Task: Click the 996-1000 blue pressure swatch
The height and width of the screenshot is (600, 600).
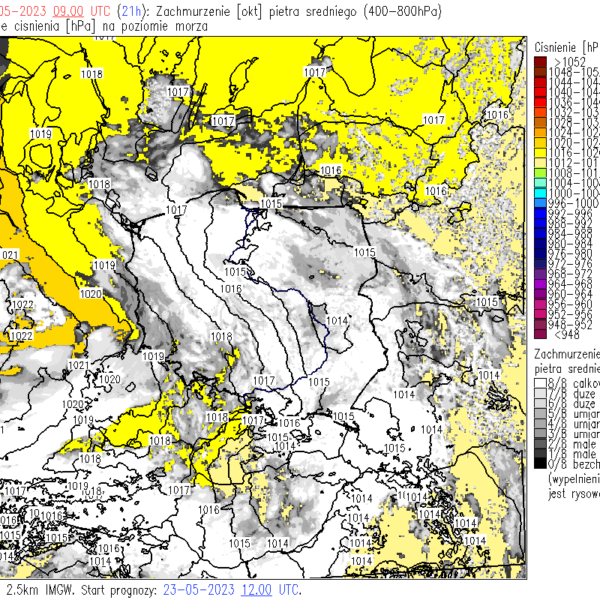Action: coord(540,203)
